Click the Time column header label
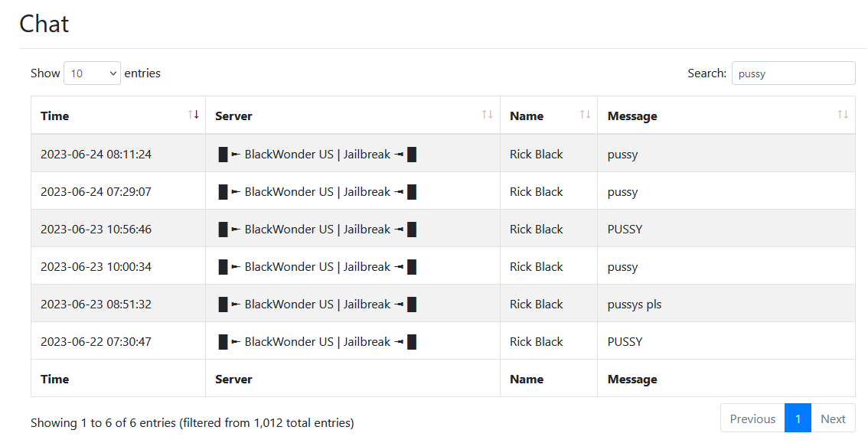Viewport: 868px width, 443px height. pos(55,116)
